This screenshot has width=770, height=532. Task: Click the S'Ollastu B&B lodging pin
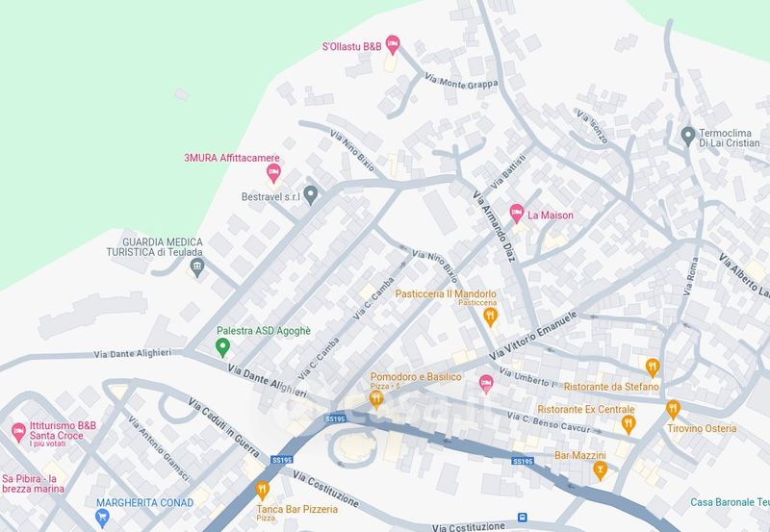393,44
